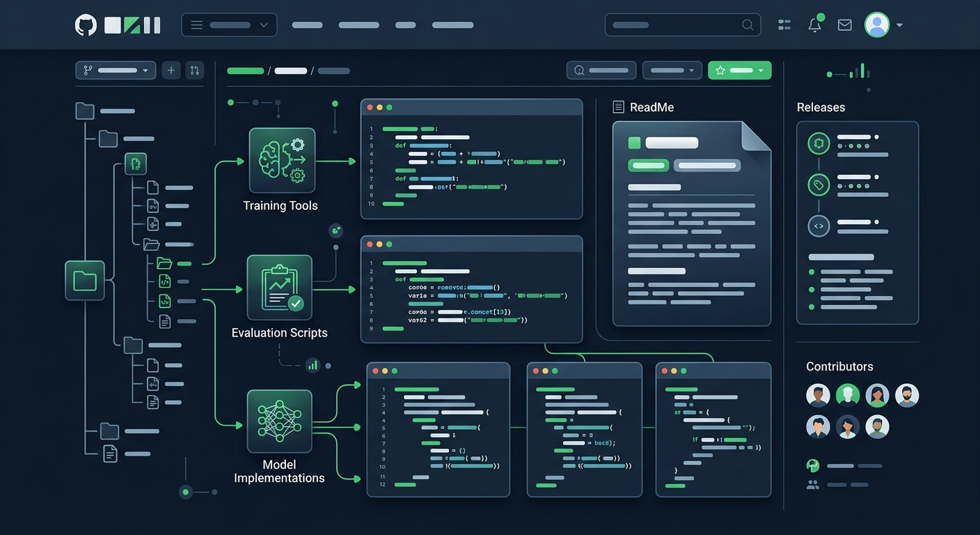This screenshot has width=980, height=535.
Task: Open the branch selector dropdown
Action: coord(116,70)
